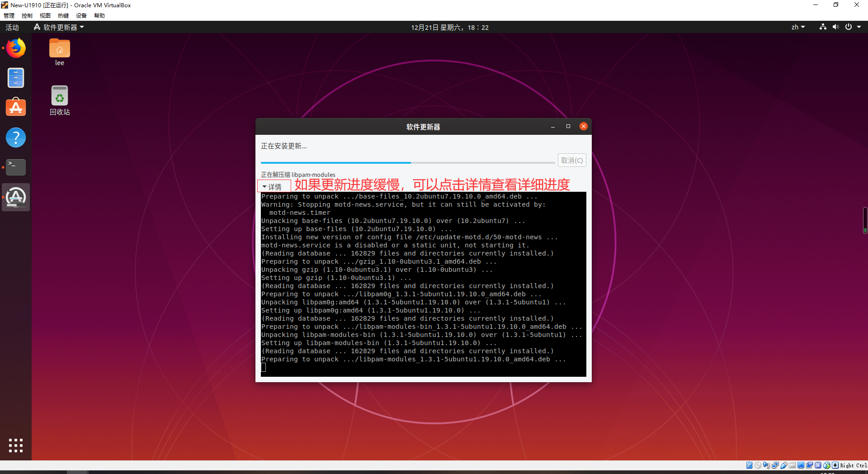Click the terminal output area in details

pyautogui.click(x=424, y=284)
